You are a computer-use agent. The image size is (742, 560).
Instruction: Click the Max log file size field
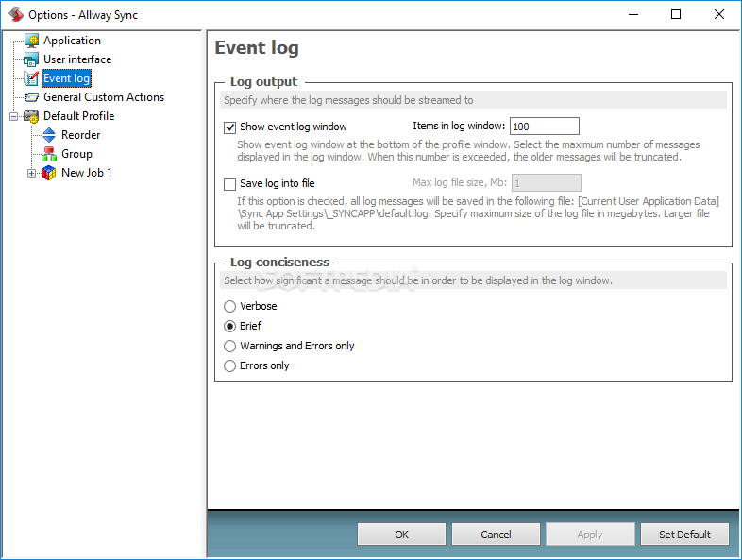pyautogui.click(x=546, y=183)
